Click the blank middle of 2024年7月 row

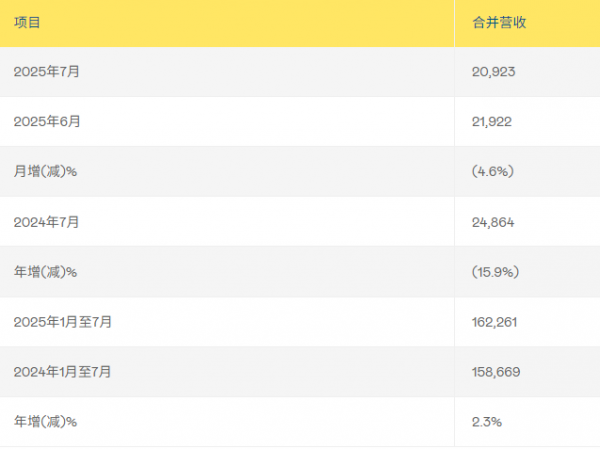[x=268, y=222]
